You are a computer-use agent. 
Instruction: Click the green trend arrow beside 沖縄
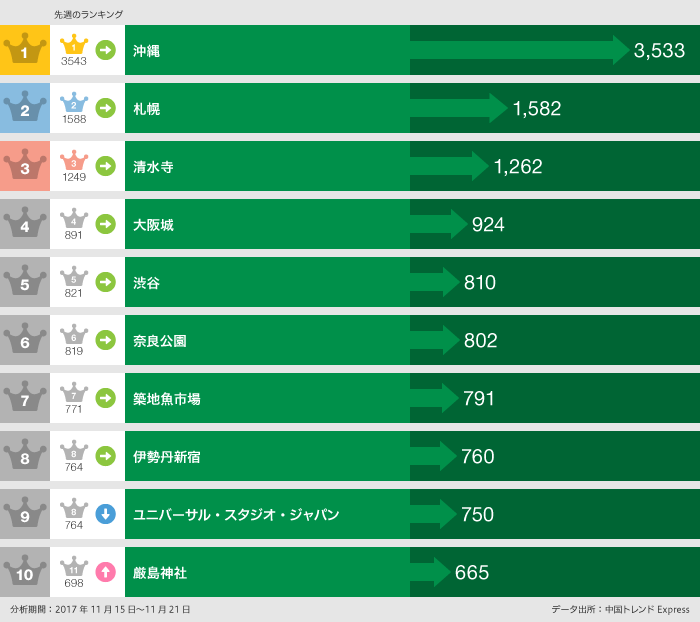click(x=105, y=50)
